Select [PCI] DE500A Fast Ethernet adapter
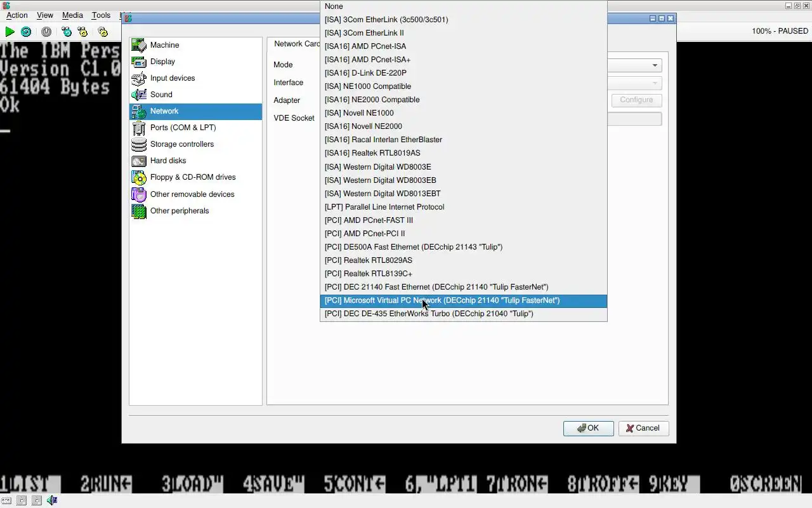Image resolution: width=812 pixels, height=508 pixels. coord(463,247)
